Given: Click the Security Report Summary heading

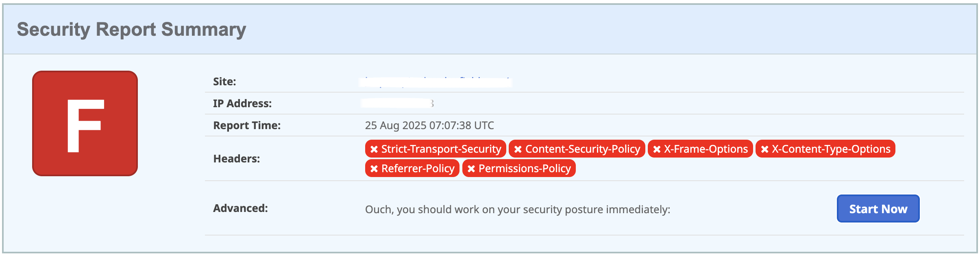Looking at the screenshot, I should pos(131,30).
